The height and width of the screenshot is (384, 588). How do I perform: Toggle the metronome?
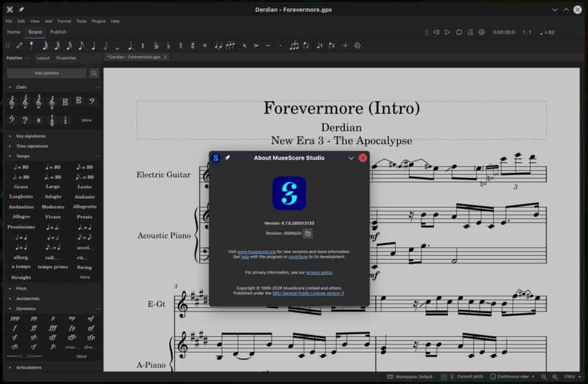click(470, 32)
